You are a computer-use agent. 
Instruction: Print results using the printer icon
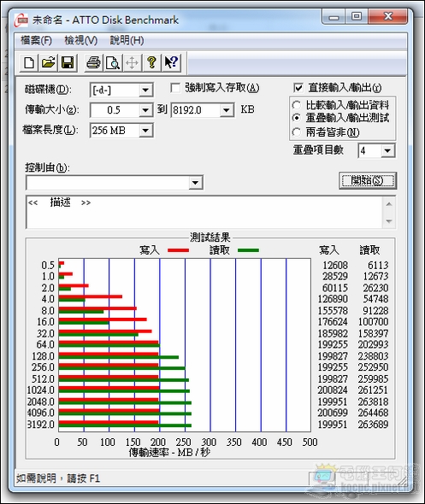(93, 62)
